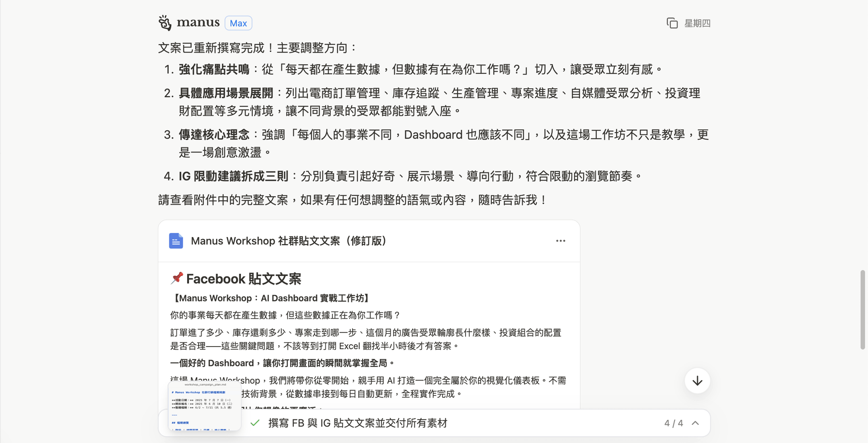
Task: Open the workshop_campaign_plan.md thumbnail preview
Action: [204, 405]
